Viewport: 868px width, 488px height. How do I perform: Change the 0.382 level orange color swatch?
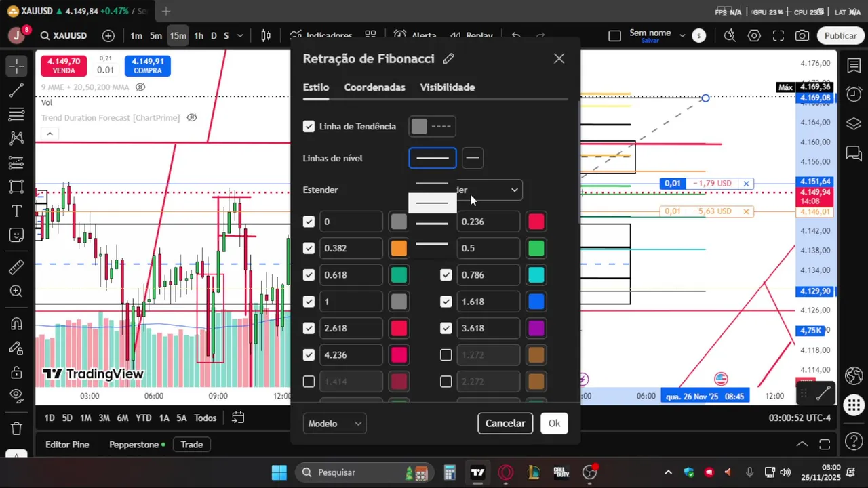click(x=399, y=248)
